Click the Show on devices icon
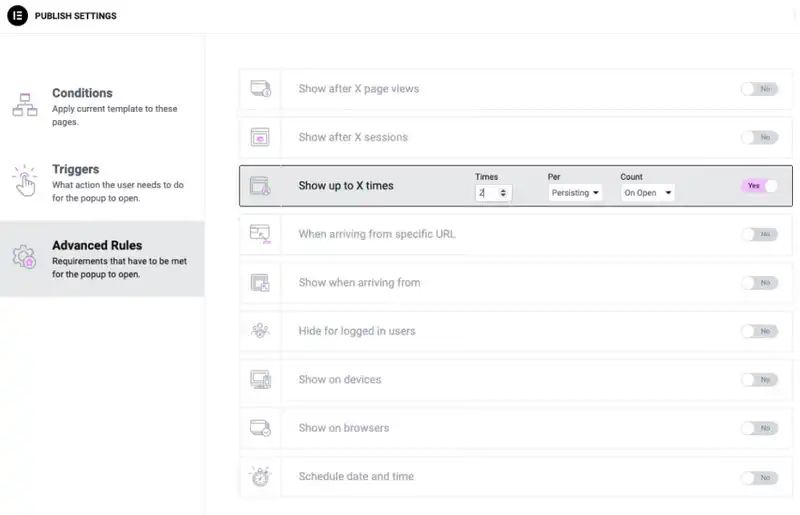The width and height of the screenshot is (800, 515). tap(260, 380)
